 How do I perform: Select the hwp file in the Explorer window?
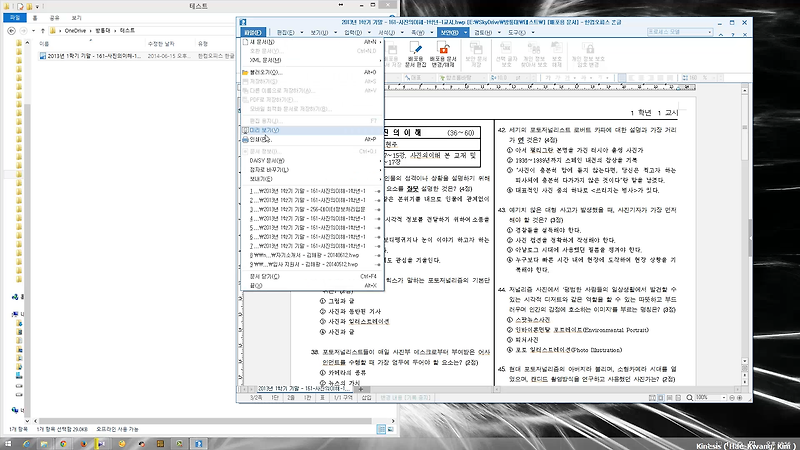click(x=137, y=56)
